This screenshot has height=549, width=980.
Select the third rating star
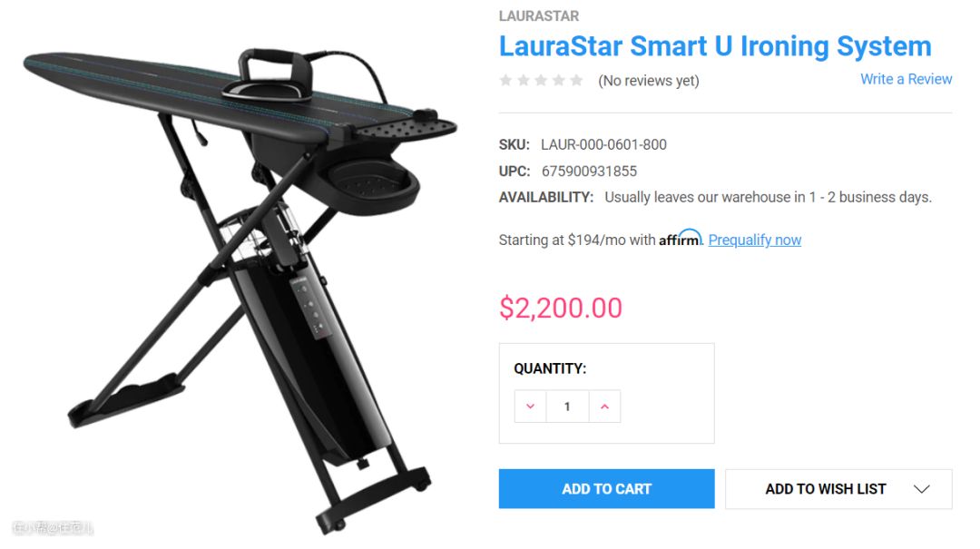coord(541,80)
